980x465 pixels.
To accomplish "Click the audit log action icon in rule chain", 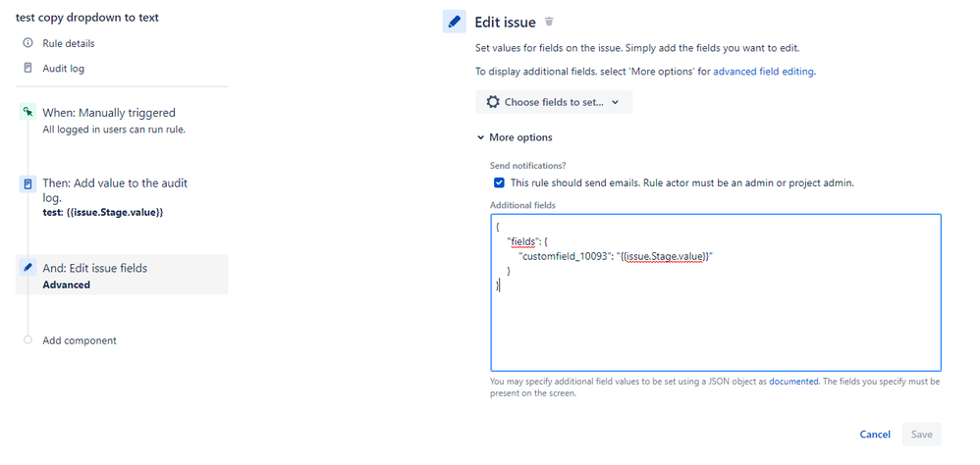I will 27,184.
